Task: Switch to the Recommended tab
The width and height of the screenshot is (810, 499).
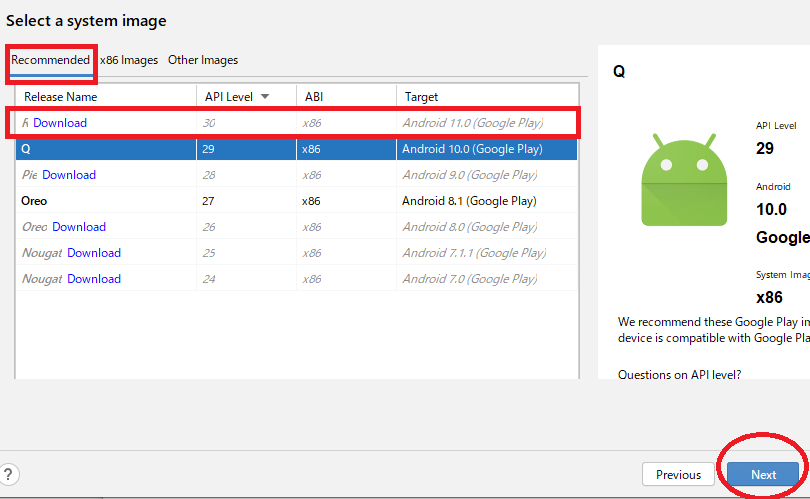Action: pos(51,60)
